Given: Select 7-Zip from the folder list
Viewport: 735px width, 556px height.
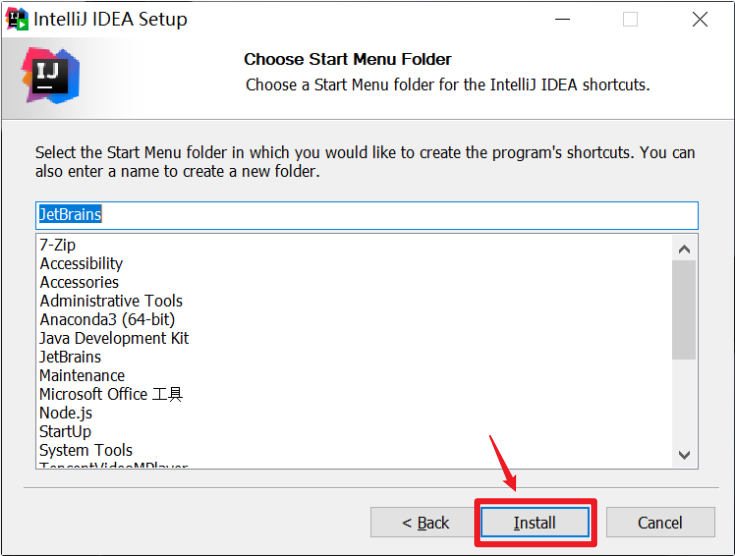Looking at the screenshot, I should click(58, 245).
